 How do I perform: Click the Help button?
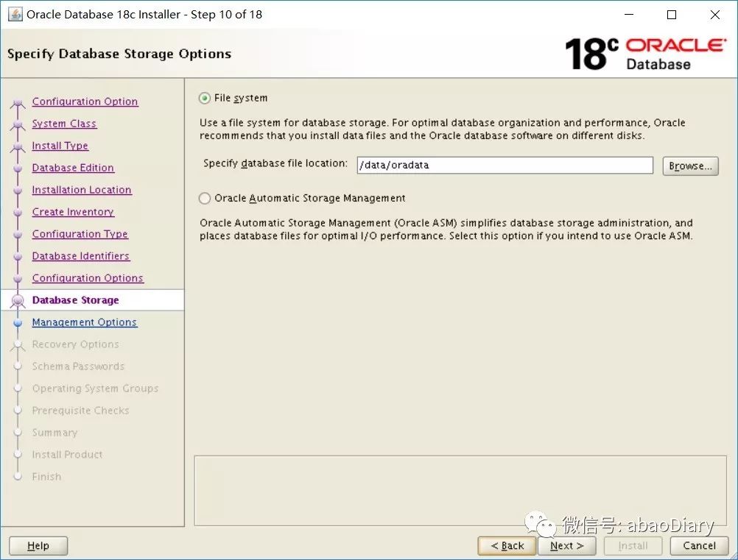[x=38, y=546]
